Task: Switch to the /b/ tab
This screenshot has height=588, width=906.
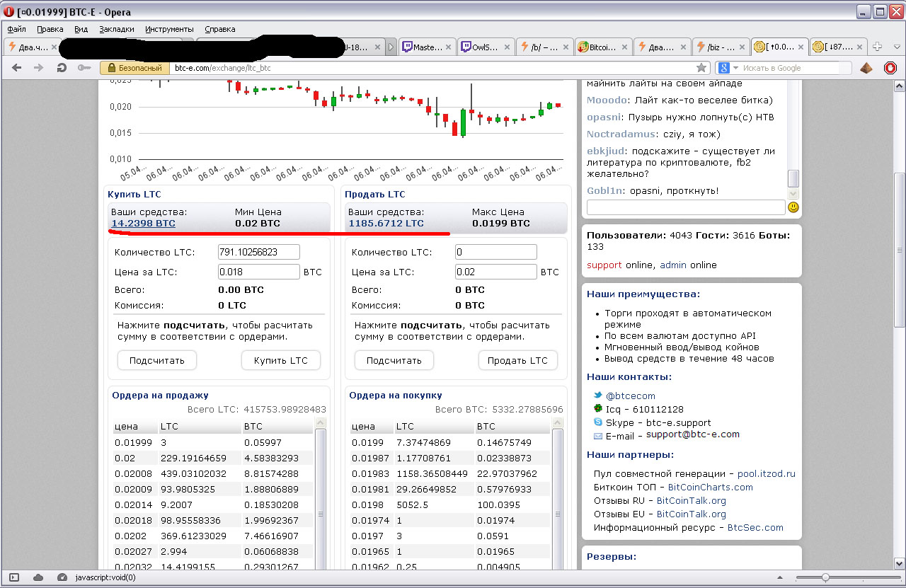Action: (544, 47)
